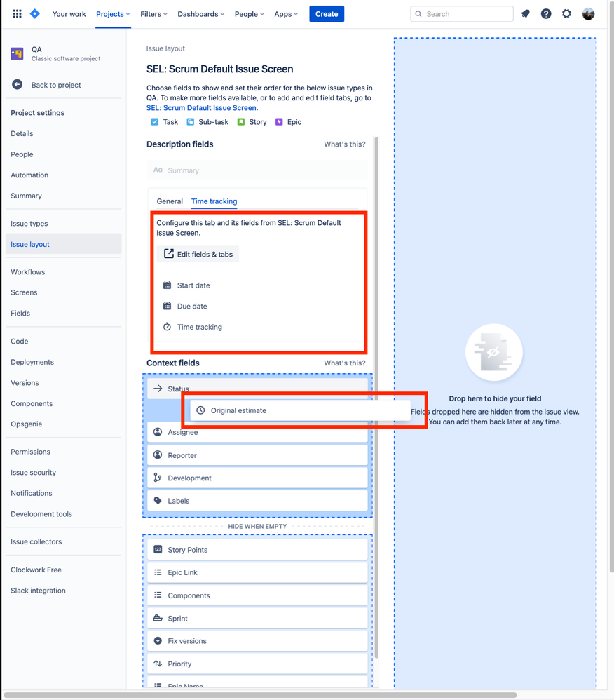Open Permissions in sidebar
Screen dimensions: 614x700
coord(30,452)
